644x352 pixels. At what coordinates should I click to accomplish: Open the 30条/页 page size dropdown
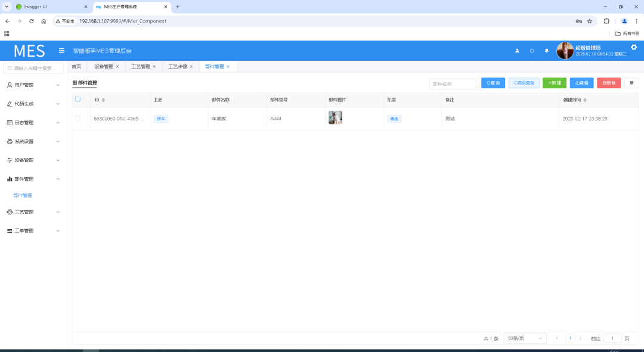[x=525, y=338]
